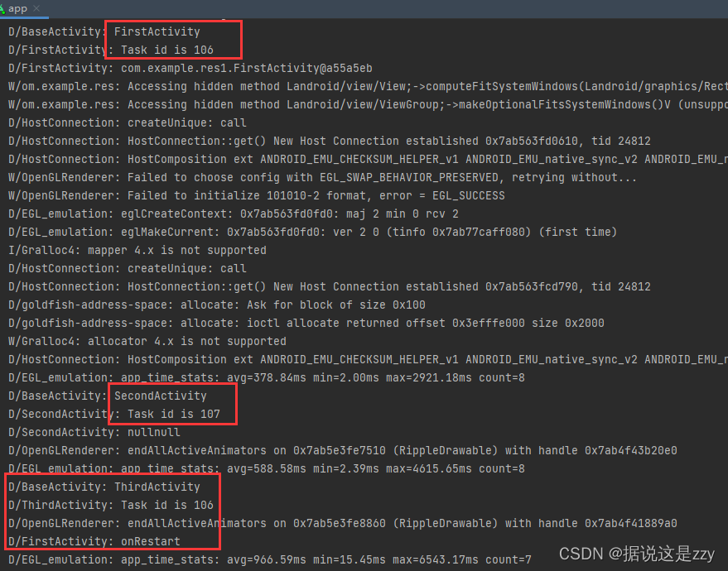This screenshot has width=728, height=571.
Task: Select OpenGLRenderer line about EGL_SWAP_BEHAVIOR_PRESERVED
Action: tap(323, 177)
